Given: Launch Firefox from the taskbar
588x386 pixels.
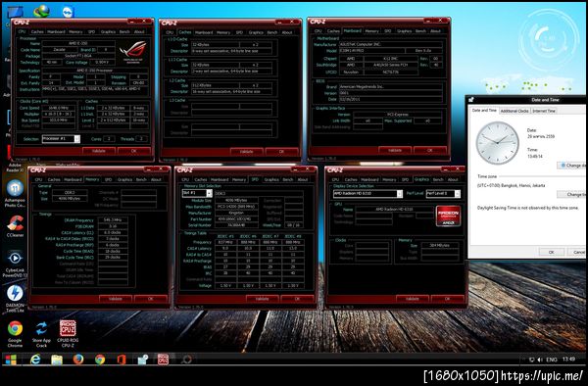Looking at the screenshot, I should tap(78, 360).
